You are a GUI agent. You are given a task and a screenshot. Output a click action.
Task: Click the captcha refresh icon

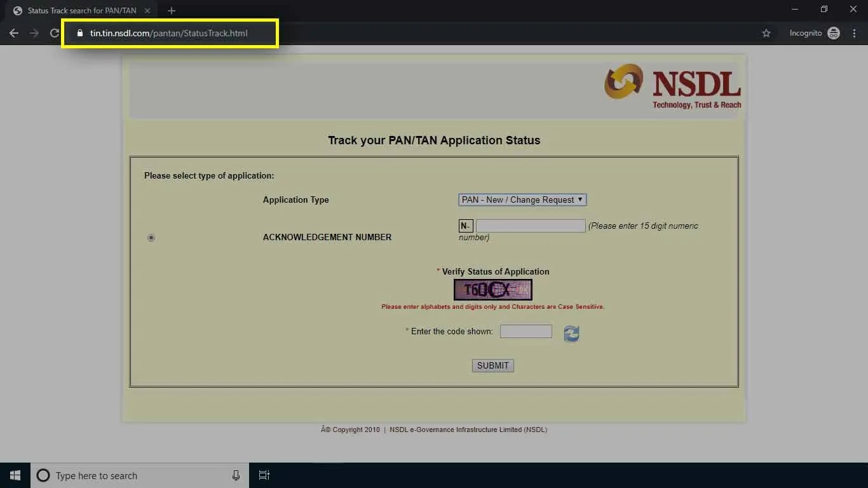point(571,334)
